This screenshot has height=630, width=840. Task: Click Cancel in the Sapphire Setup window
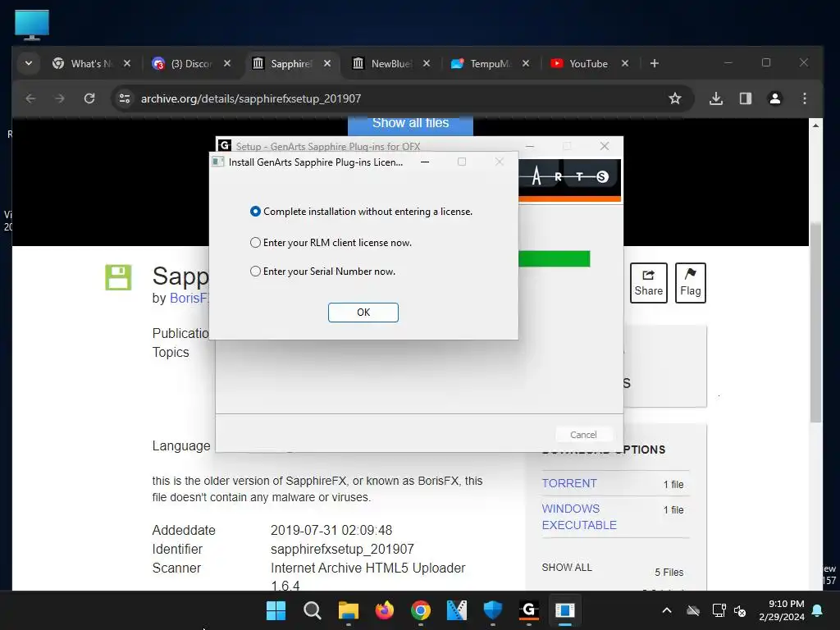[x=583, y=435]
